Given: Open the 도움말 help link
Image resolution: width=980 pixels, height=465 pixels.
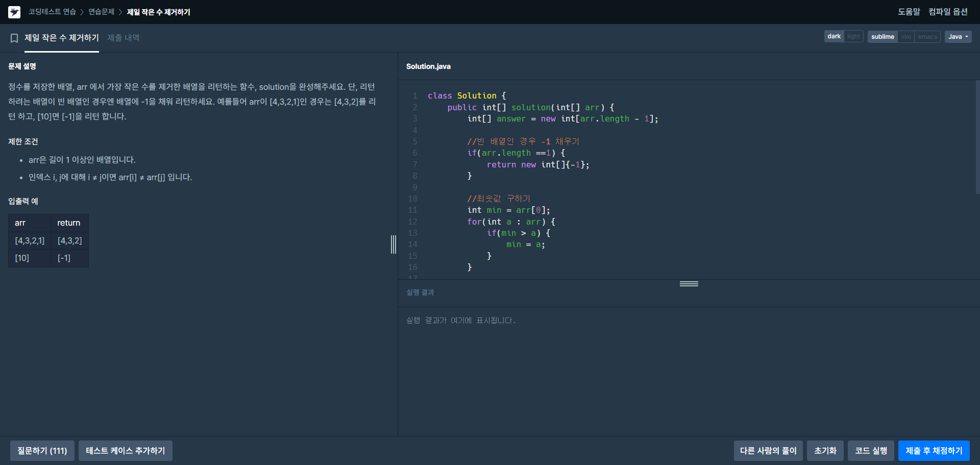Looking at the screenshot, I should point(909,12).
